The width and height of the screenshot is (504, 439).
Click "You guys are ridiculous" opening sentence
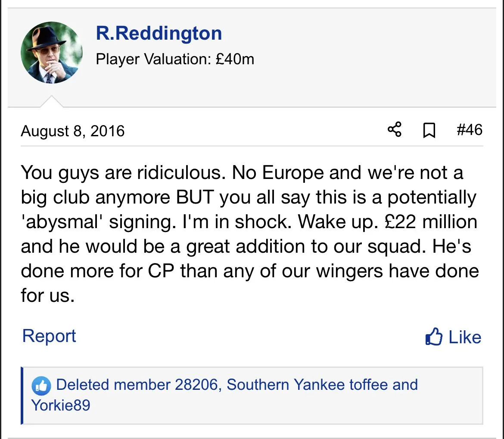[x=123, y=173]
